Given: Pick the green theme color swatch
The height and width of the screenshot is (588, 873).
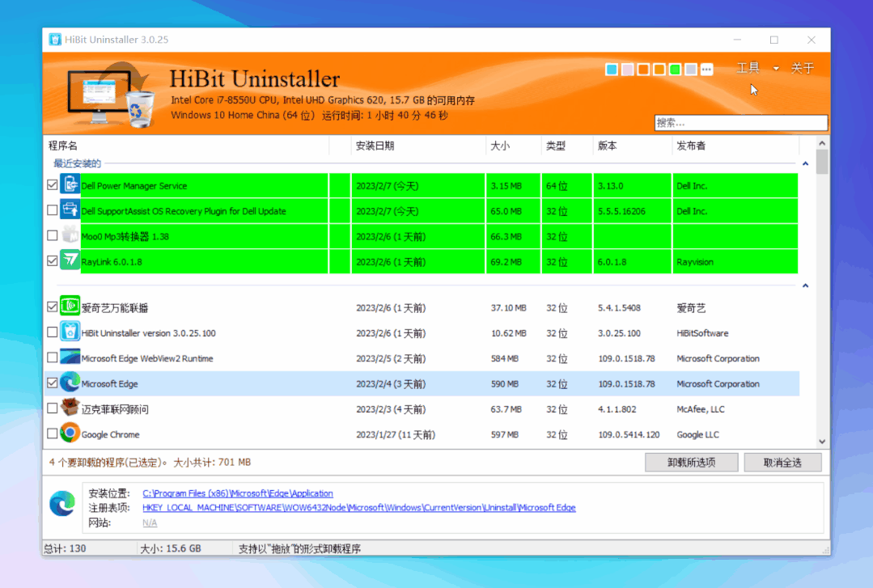Looking at the screenshot, I should pos(675,70).
